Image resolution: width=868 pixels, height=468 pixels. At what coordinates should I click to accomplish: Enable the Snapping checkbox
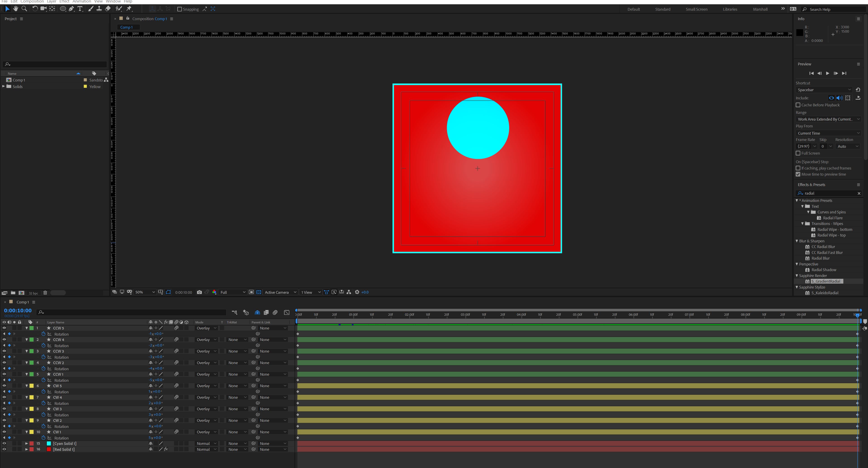180,9
